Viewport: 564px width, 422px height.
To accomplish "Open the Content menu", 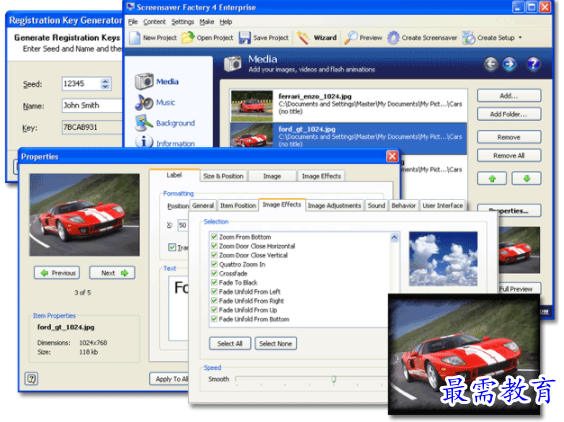I will [x=154, y=22].
